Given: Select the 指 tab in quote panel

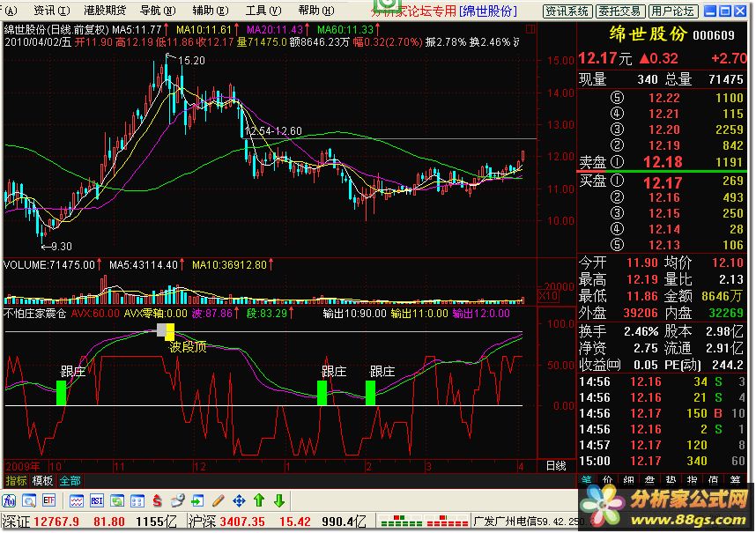Looking at the screenshot, I should point(692,479).
